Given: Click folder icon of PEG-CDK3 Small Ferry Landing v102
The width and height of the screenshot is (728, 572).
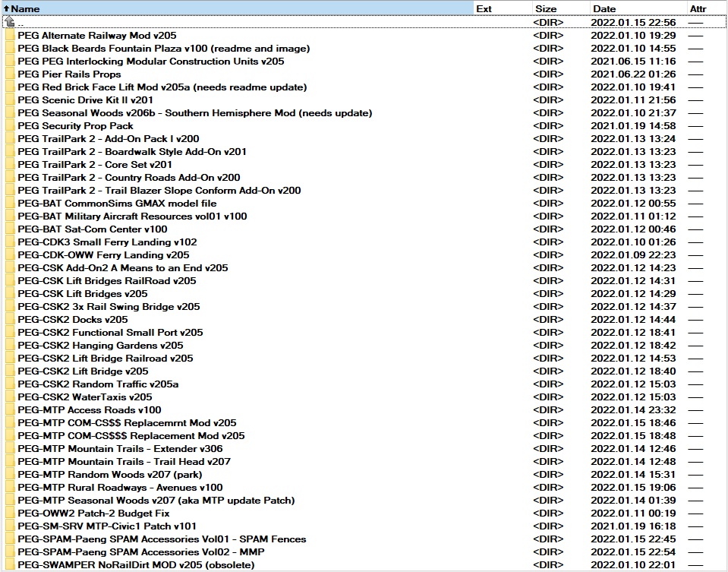Looking at the screenshot, I should click(10, 242).
